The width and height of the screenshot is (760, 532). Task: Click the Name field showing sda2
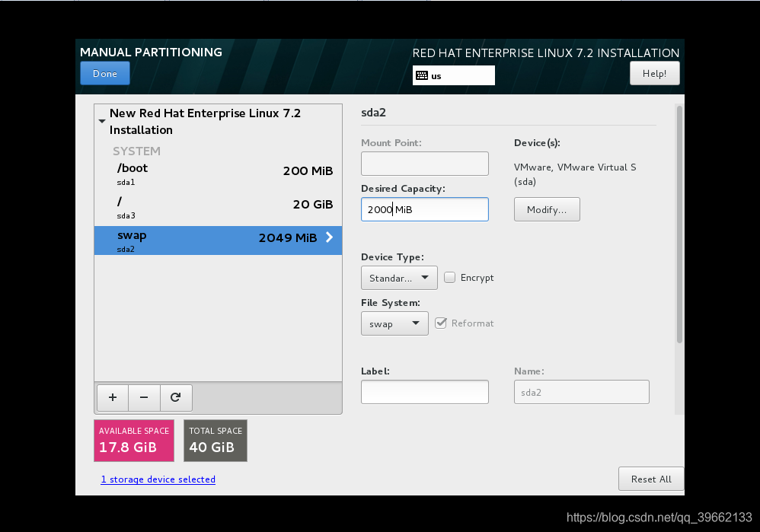[x=582, y=392]
